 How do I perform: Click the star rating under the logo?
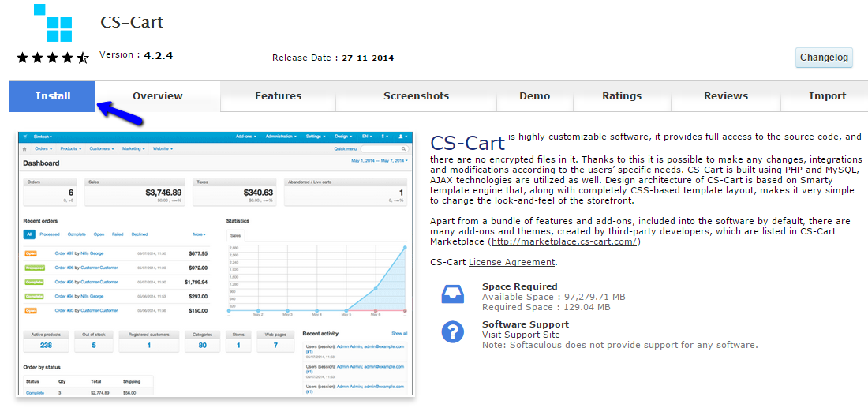point(53,58)
